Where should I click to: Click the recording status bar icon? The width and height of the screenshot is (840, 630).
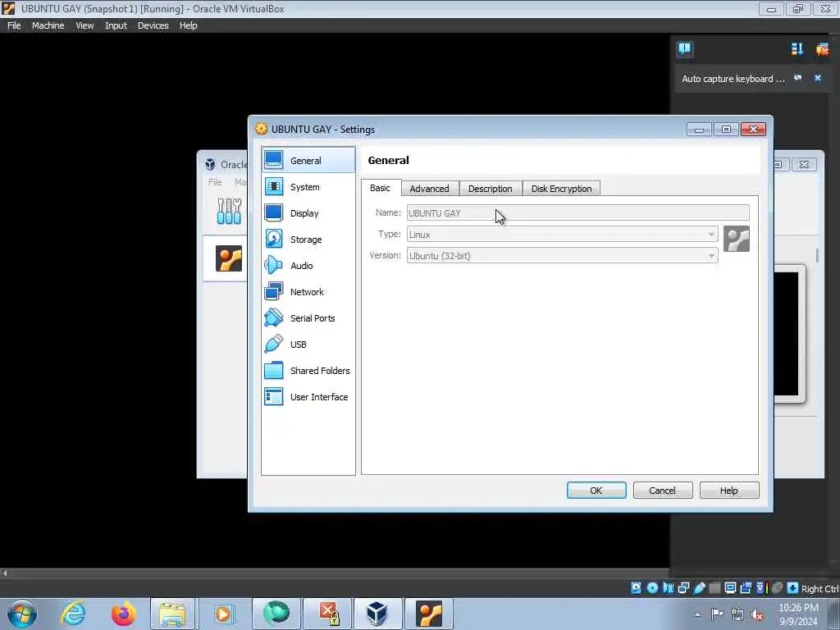click(746, 587)
